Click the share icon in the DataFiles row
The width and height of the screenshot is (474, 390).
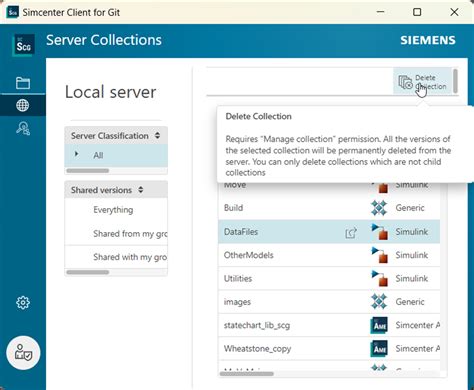(x=351, y=233)
